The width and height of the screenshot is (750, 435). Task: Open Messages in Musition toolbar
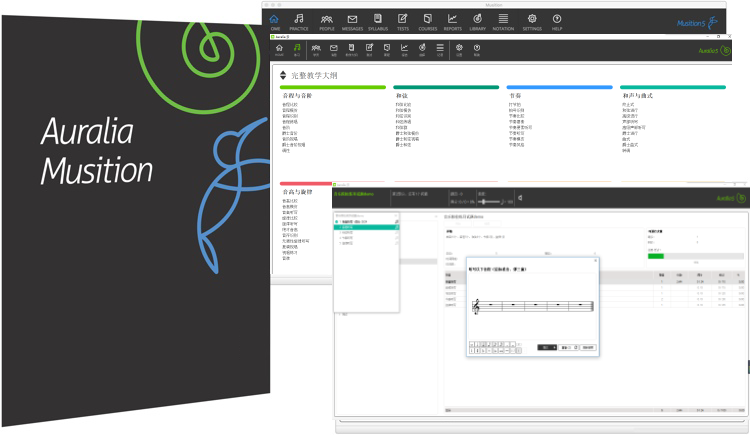353,22
